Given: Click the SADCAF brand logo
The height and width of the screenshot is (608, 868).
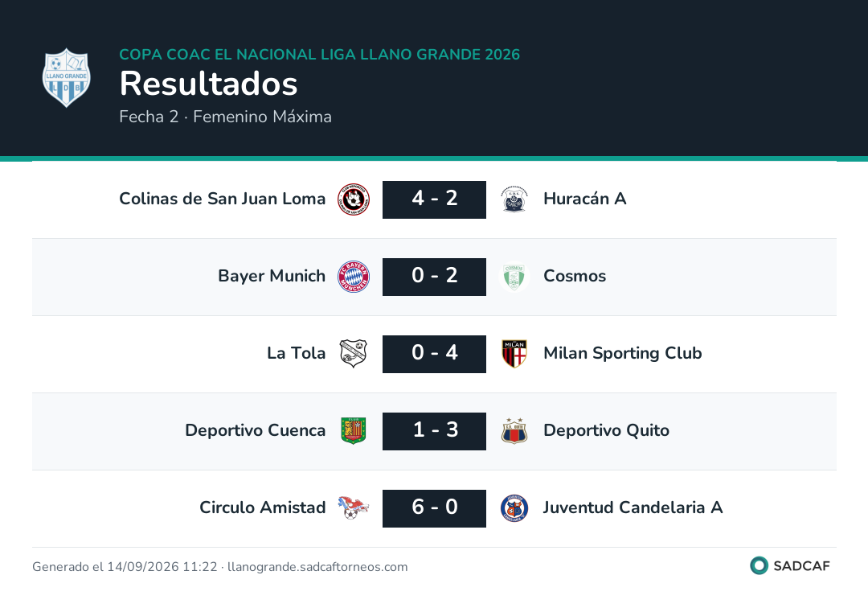Looking at the screenshot, I should pyautogui.click(x=790, y=565).
